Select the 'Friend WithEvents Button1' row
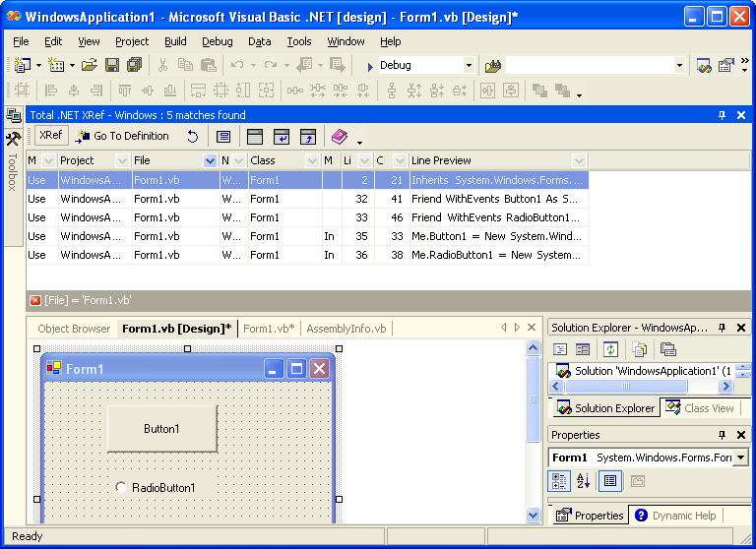This screenshot has height=549, width=756. point(307,199)
